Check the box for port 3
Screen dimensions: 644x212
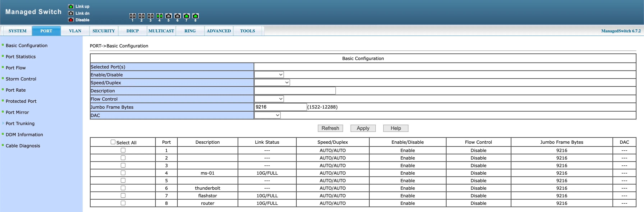tap(123, 165)
